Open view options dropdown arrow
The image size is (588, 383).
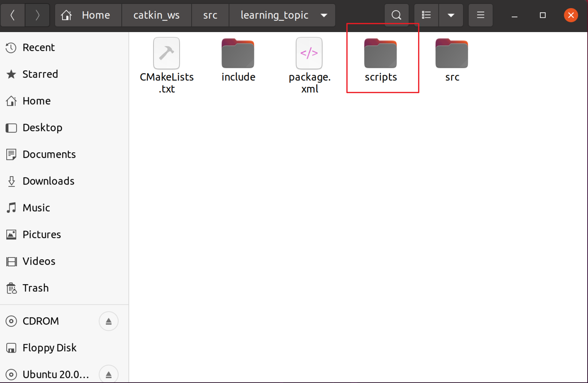pyautogui.click(x=451, y=15)
